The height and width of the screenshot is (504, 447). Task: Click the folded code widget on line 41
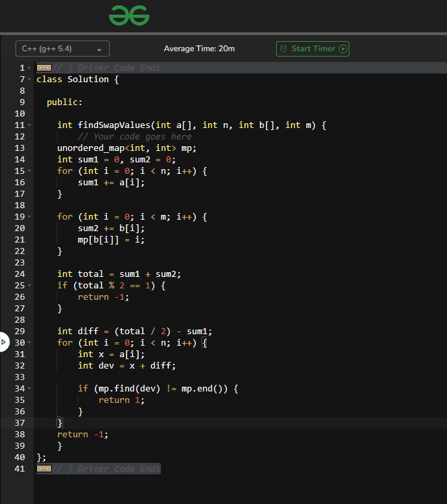[x=44, y=469]
